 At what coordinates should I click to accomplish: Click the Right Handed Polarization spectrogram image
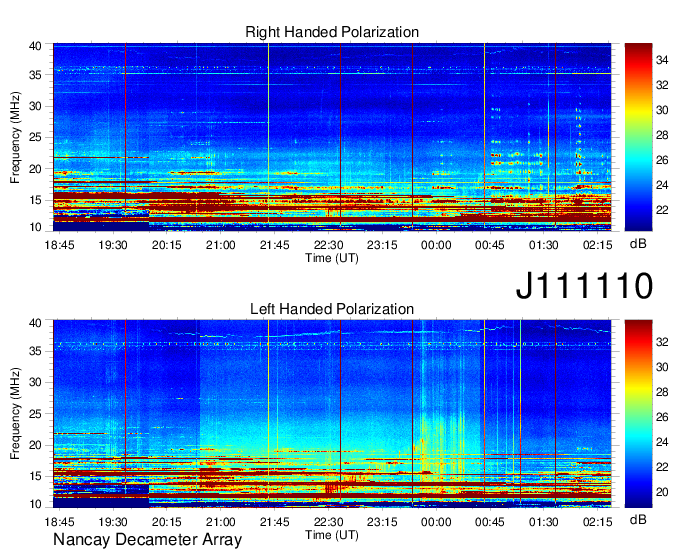pos(332,137)
